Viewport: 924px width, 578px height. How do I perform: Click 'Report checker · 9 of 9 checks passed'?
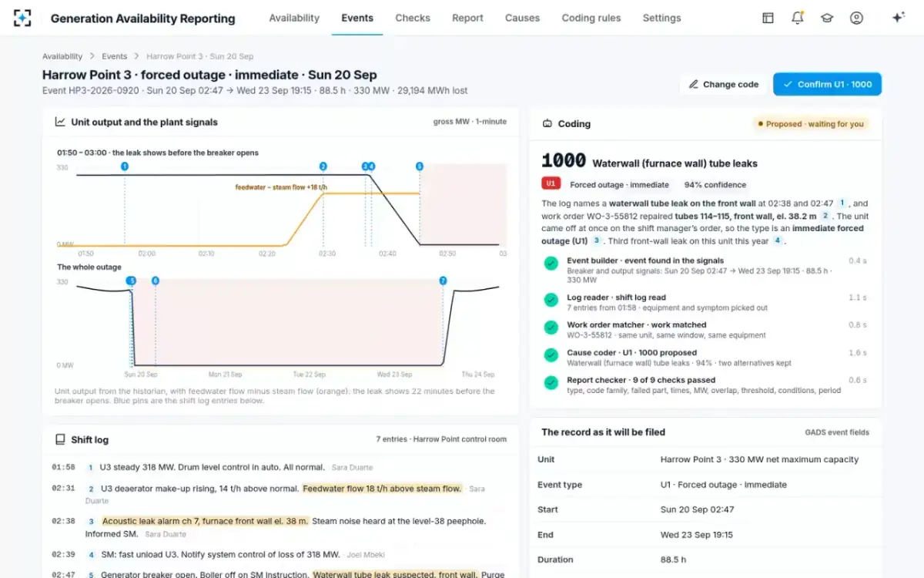pos(641,380)
